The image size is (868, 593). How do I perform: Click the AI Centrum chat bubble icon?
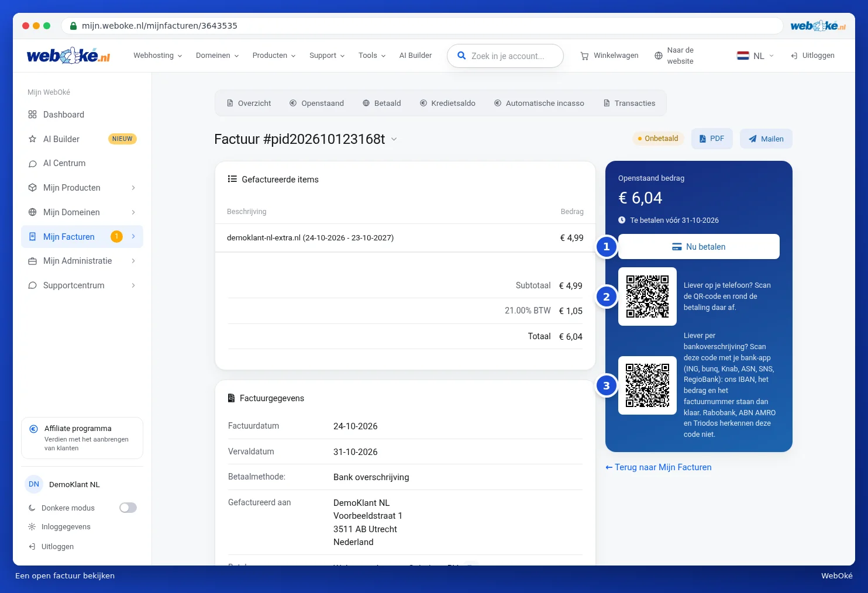(x=33, y=164)
